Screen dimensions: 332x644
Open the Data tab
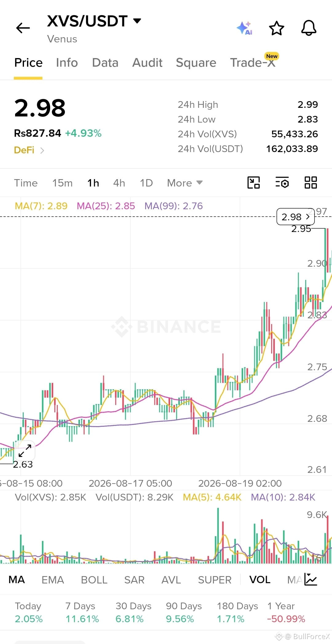pyautogui.click(x=105, y=63)
